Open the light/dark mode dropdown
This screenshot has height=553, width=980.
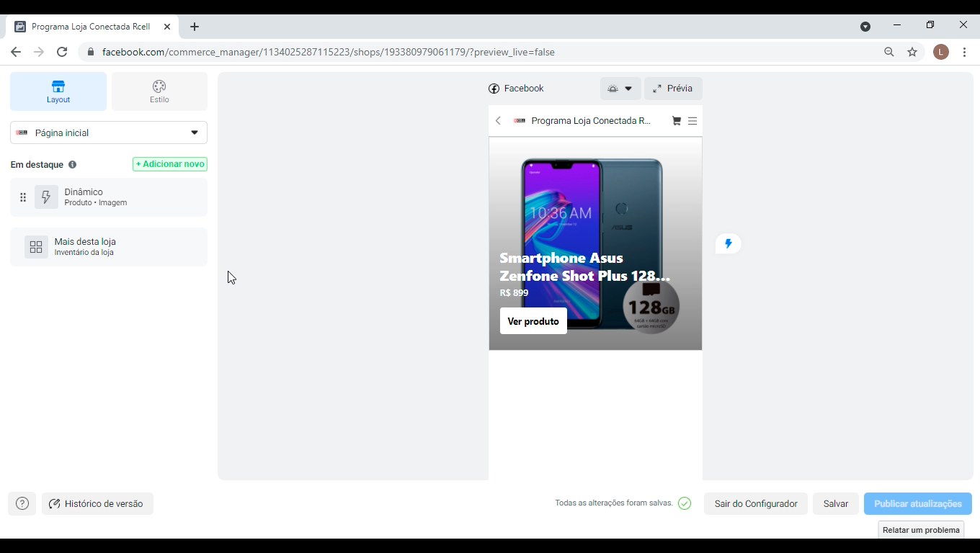tap(620, 89)
